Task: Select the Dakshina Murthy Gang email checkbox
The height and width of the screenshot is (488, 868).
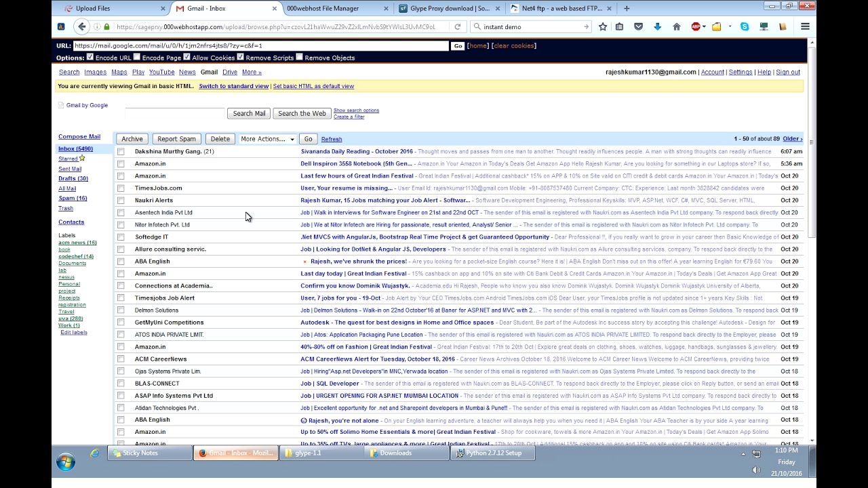Action: coord(121,152)
